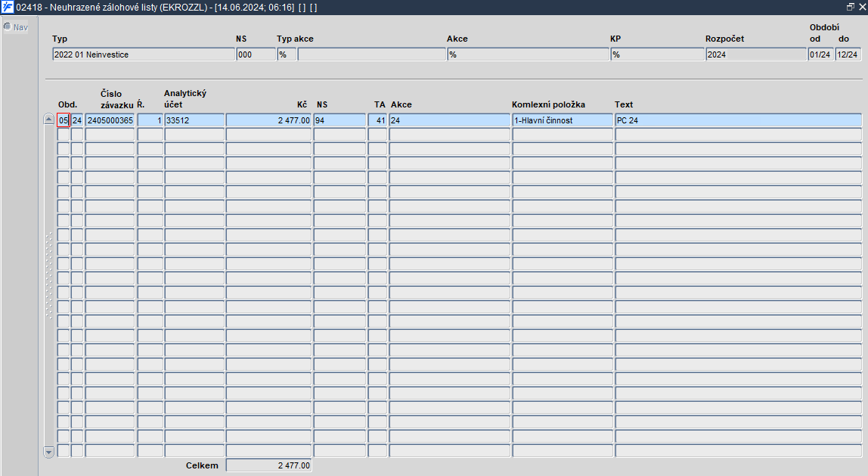Viewport: 868px width, 476px height.
Task: Click the scroll down arrow beside the table
Action: (x=48, y=452)
